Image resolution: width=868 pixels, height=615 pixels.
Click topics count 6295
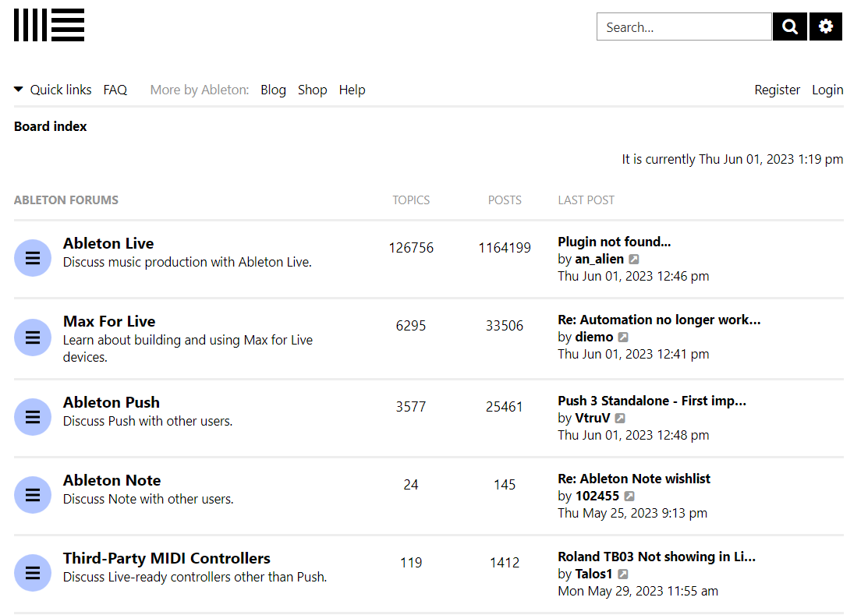point(411,327)
